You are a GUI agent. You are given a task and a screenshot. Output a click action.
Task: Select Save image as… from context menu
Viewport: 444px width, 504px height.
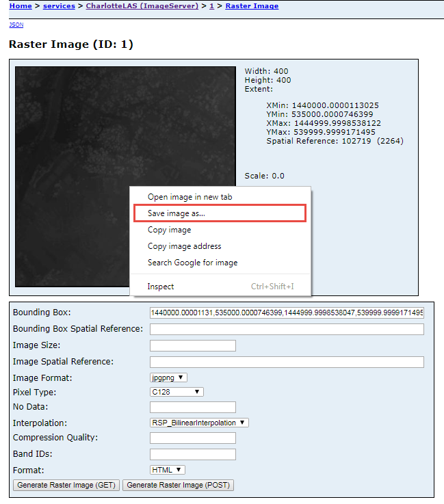tap(220, 213)
